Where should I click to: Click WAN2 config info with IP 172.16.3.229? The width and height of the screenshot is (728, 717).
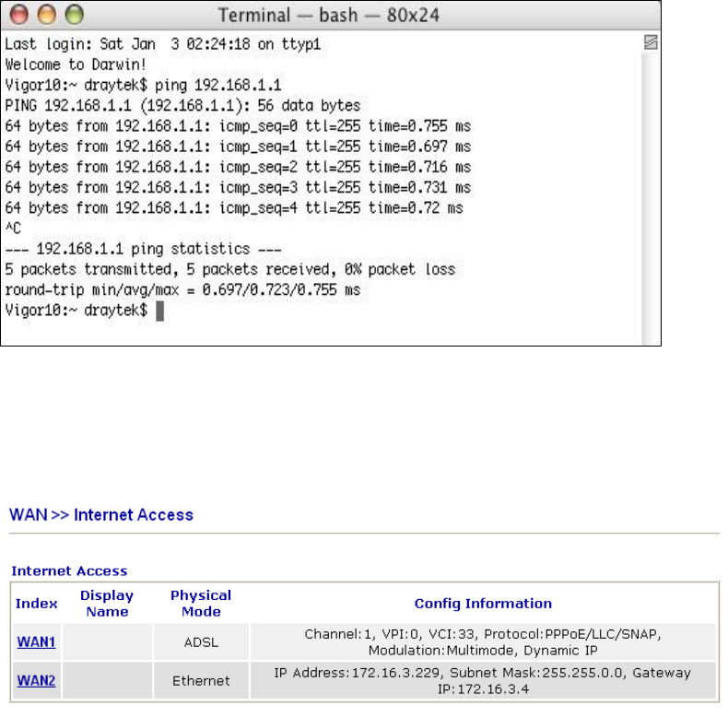click(483, 681)
